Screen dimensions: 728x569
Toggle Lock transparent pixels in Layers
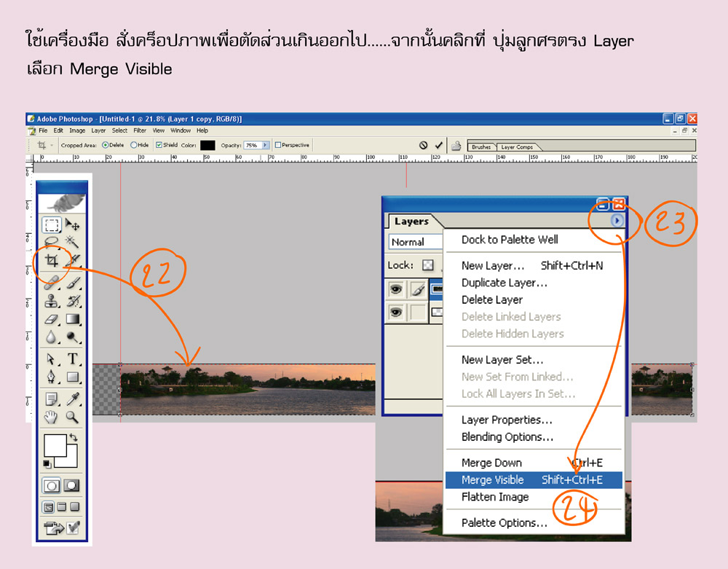pyautogui.click(x=427, y=265)
